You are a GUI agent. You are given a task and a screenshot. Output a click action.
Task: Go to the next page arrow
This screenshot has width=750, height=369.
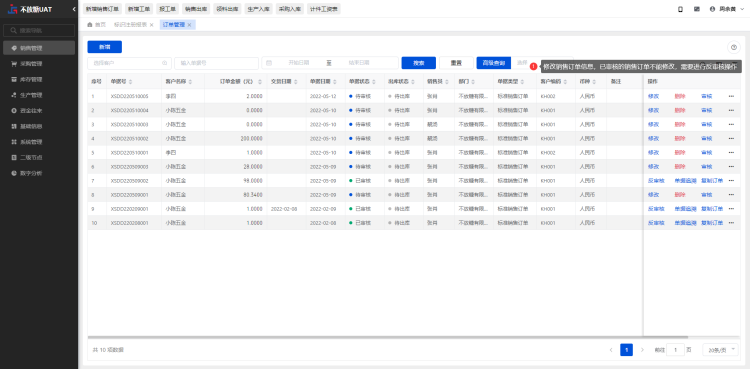(x=642, y=350)
